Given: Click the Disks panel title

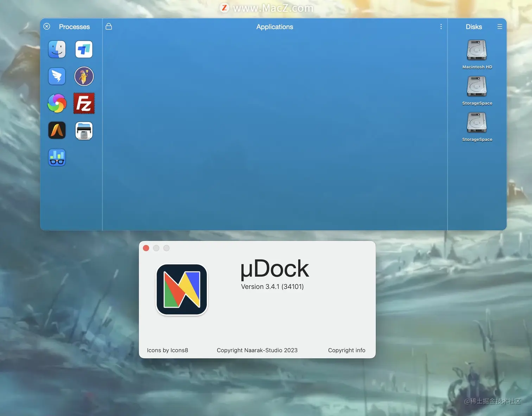Looking at the screenshot, I should coord(474,27).
